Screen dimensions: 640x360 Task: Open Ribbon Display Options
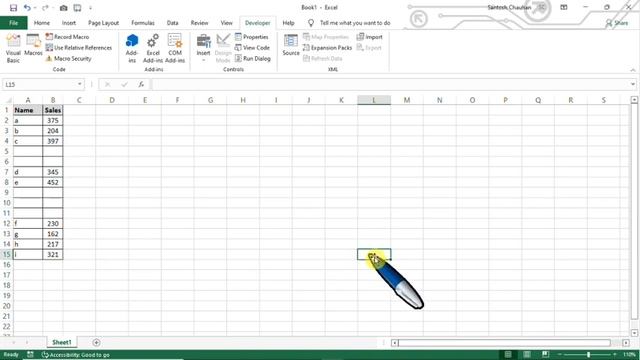click(x=564, y=7)
